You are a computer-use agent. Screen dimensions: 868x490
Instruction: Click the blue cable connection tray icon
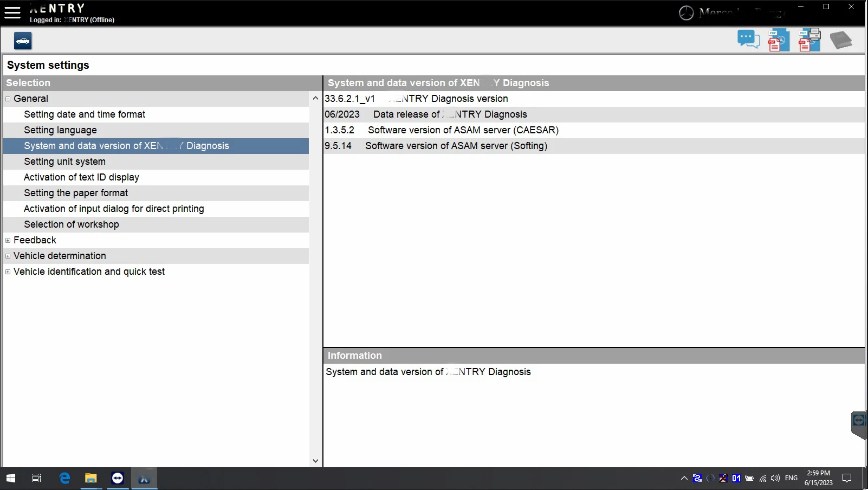697,478
